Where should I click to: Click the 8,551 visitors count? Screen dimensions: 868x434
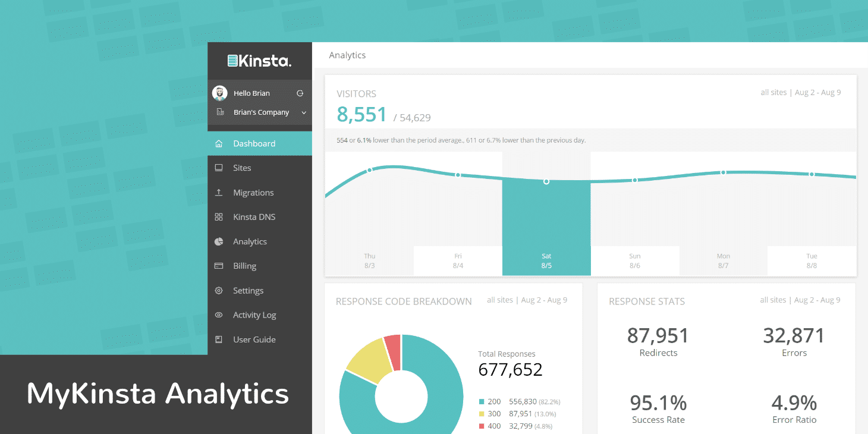tap(361, 115)
